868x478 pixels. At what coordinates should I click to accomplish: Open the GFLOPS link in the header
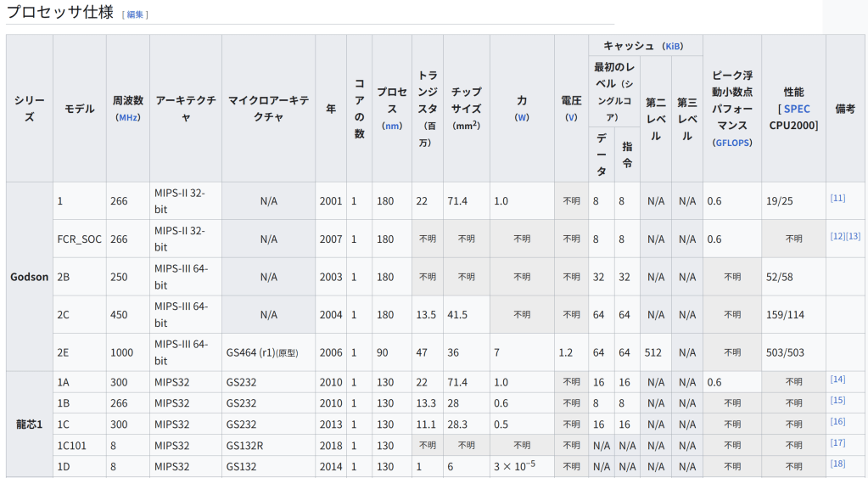point(732,143)
